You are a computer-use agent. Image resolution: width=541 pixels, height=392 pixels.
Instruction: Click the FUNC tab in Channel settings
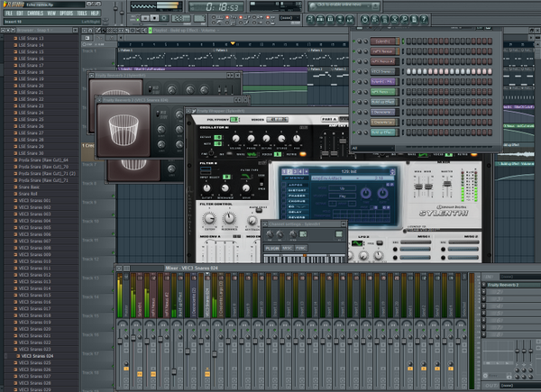point(300,248)
